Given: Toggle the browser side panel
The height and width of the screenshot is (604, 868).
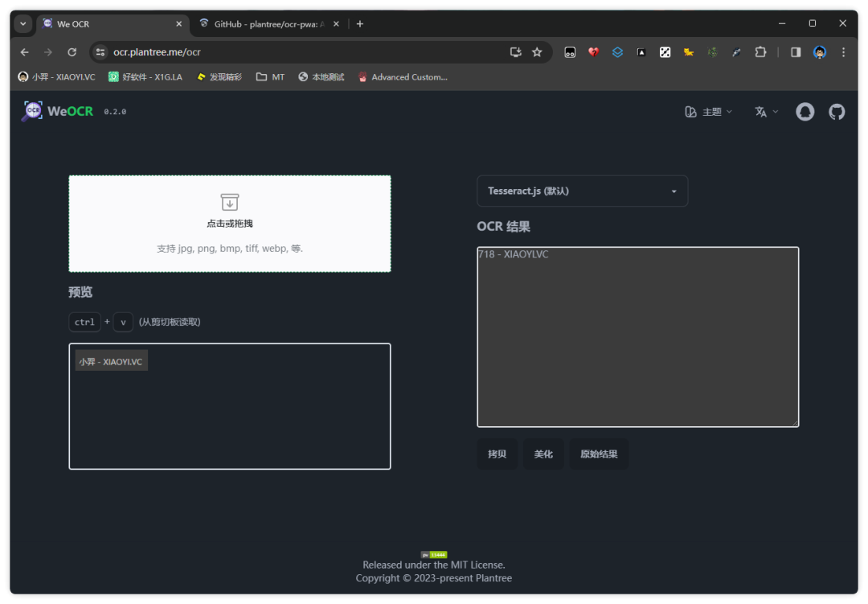Looking at the screenshot, I should [796, 52].
